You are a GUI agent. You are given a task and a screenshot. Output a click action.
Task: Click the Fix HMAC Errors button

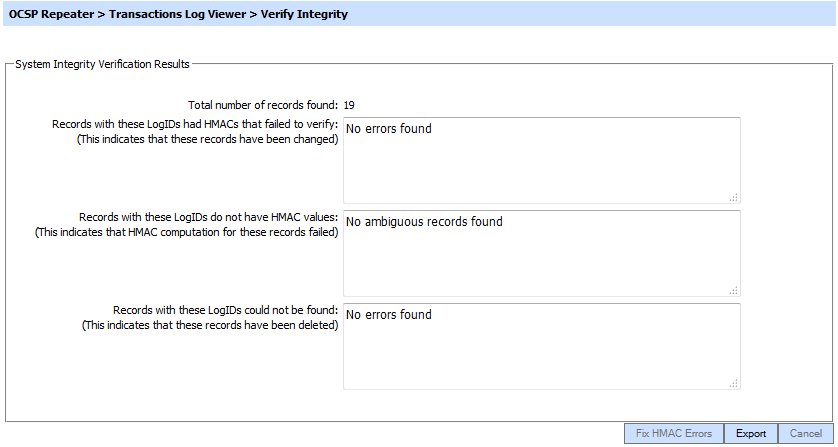673,433
